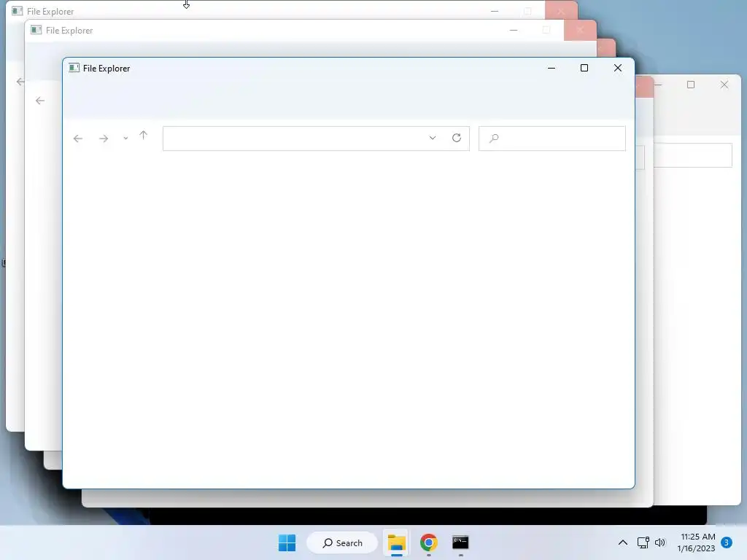Close the second File Explorer window
Image resolution: width=747 pixels, height=560 pixels.
point(580,30)
